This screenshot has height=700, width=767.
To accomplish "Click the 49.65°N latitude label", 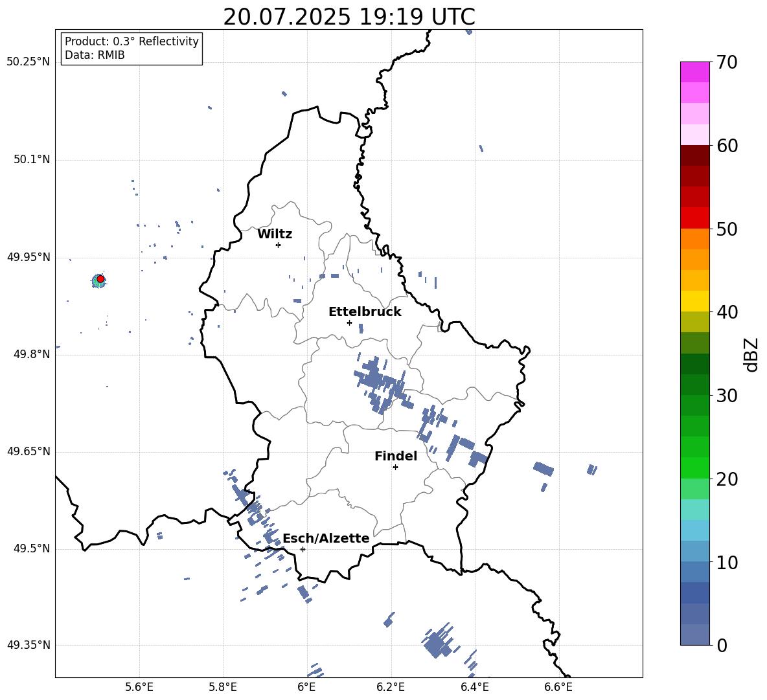I will tap(29, 451).
